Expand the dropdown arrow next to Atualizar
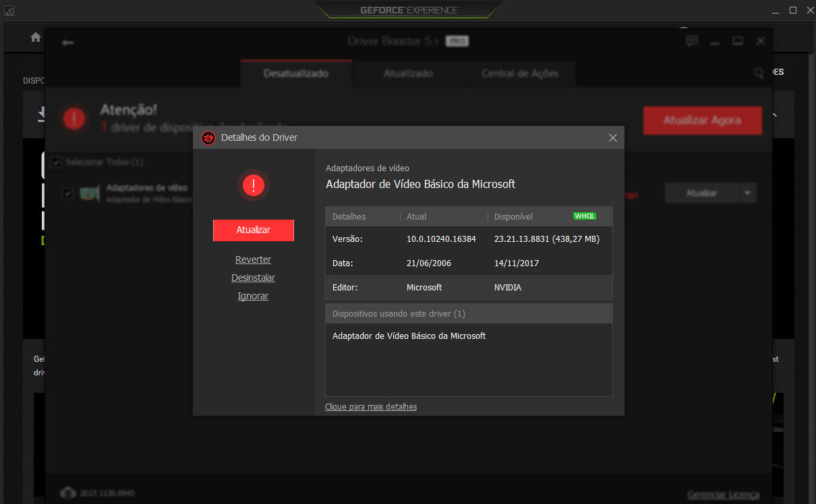The height and width of the screenshot is (504, 816). [x=747, y=193]
